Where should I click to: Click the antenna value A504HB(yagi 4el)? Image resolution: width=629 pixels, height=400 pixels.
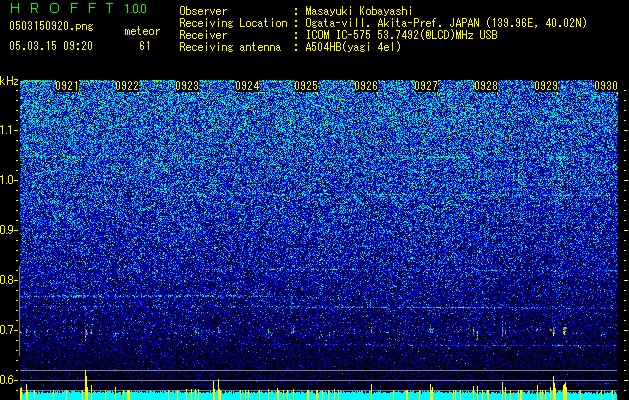353,47
